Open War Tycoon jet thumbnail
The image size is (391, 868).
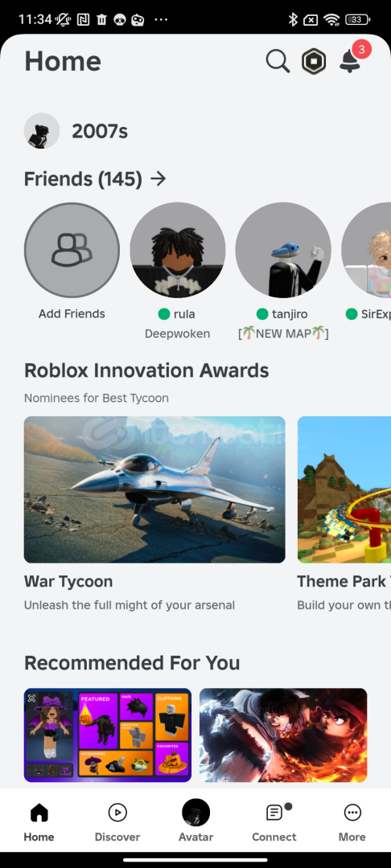coord(154,489)
